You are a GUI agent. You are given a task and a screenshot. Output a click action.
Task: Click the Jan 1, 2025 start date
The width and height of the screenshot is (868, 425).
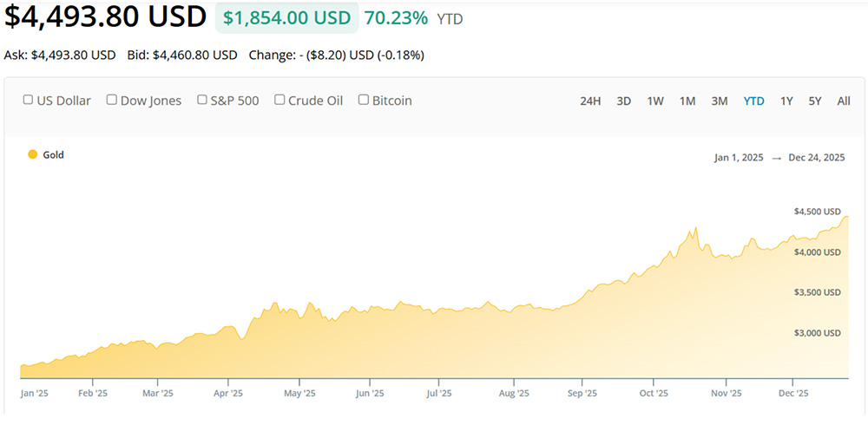coord(739,157)
